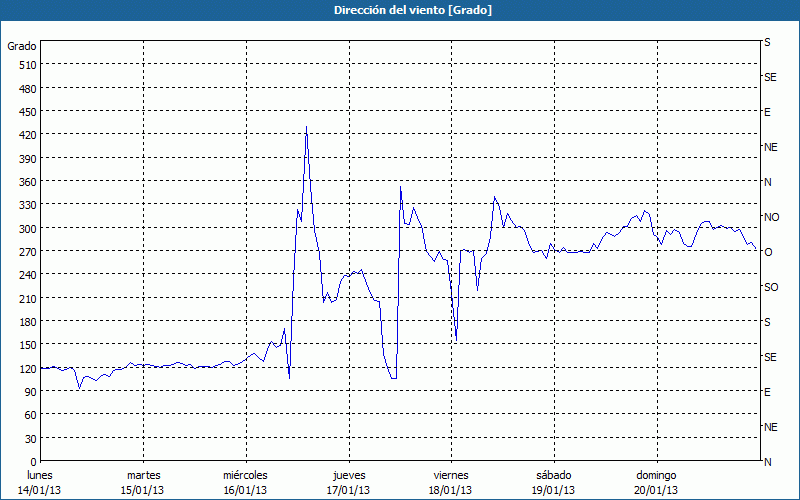Select the 'domingo 20/01/13' date label
Viewport: 800px width, 500px height.
tap(655, 482)
